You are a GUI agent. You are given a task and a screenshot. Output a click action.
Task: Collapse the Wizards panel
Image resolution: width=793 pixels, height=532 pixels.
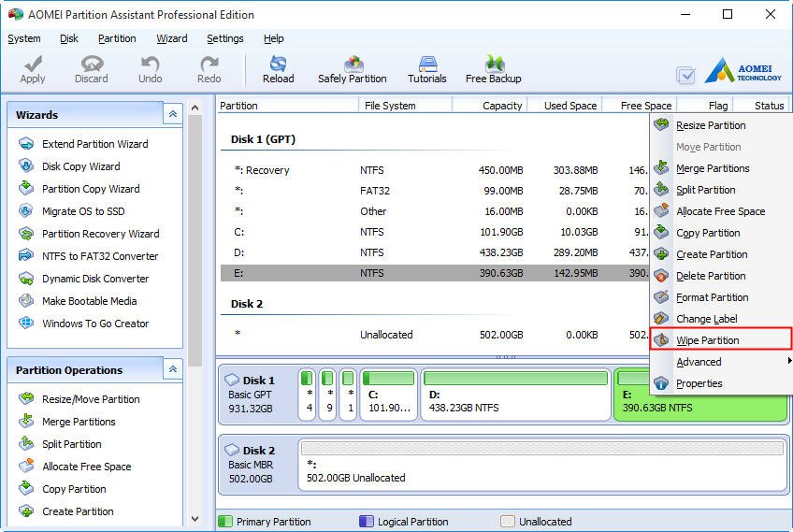pyautogui.click(x=172, y=114)
